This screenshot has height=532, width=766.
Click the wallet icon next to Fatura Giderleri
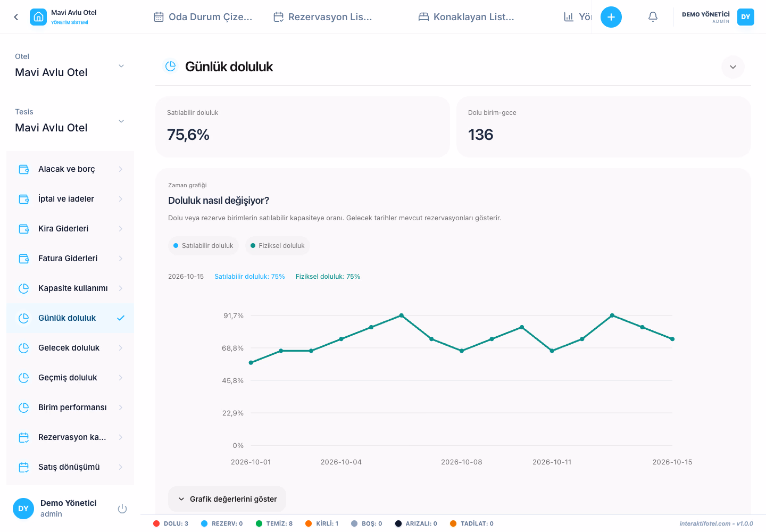[24, 259]
